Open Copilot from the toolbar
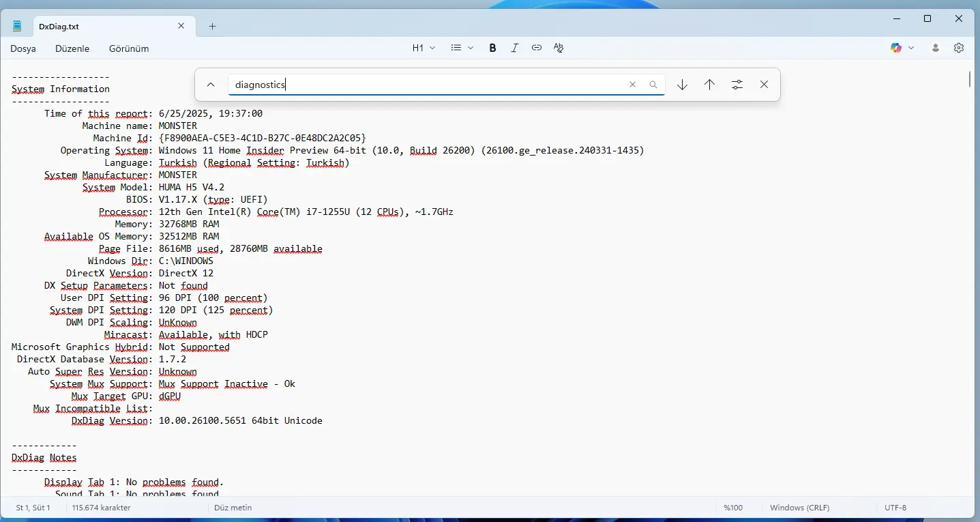Screen dimensions: 980x522 click(896, 48)
